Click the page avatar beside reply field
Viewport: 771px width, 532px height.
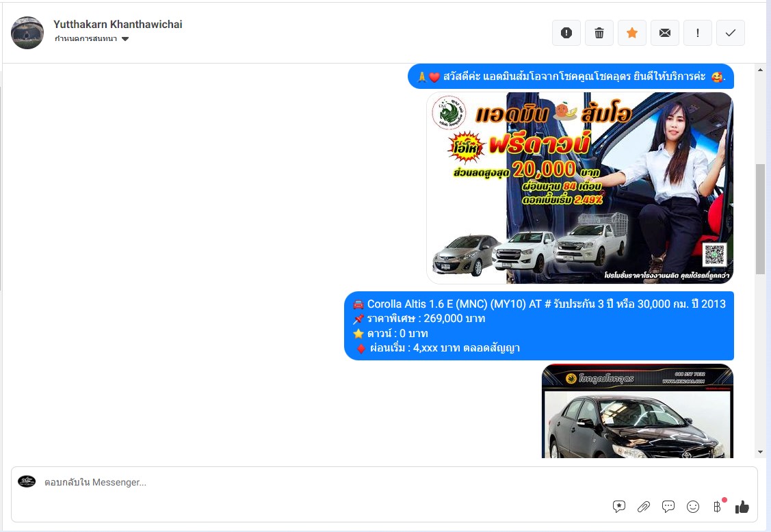tap(27, 481)
